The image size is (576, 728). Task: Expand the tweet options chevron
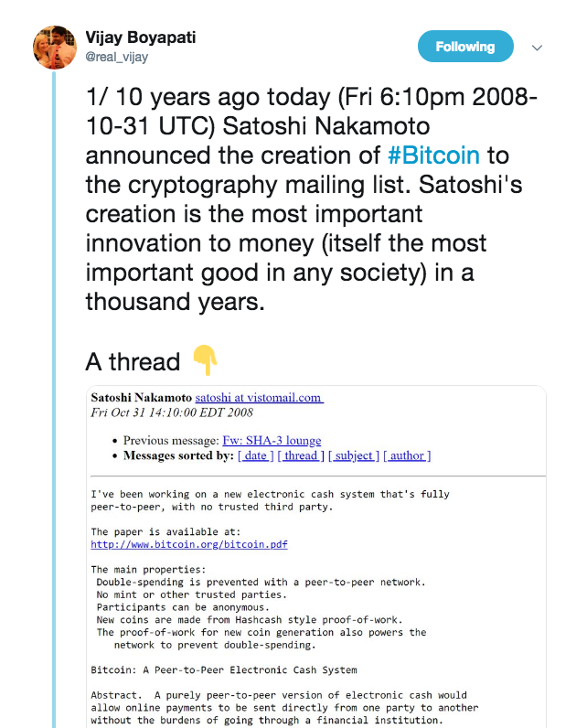tap(537, 48)
